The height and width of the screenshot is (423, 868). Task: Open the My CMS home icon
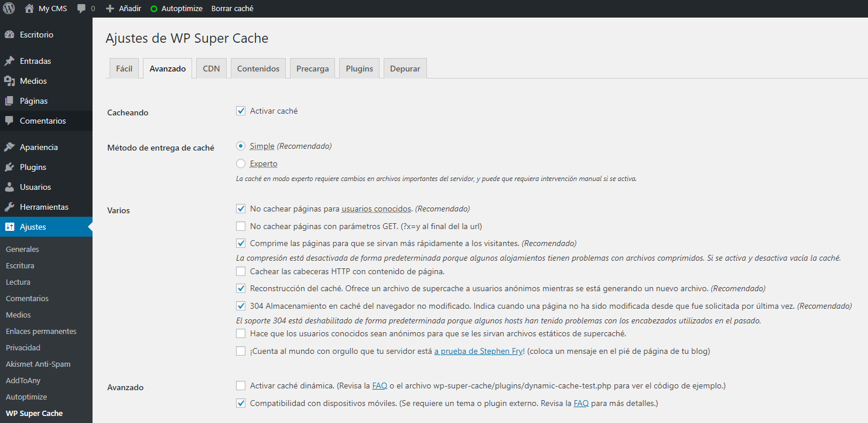point(29,9)
